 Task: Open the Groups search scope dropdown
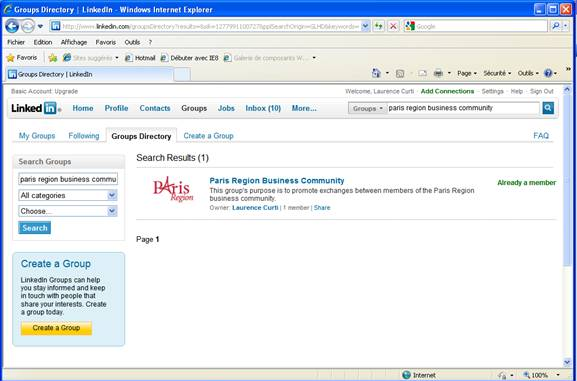tap(368, 109)
